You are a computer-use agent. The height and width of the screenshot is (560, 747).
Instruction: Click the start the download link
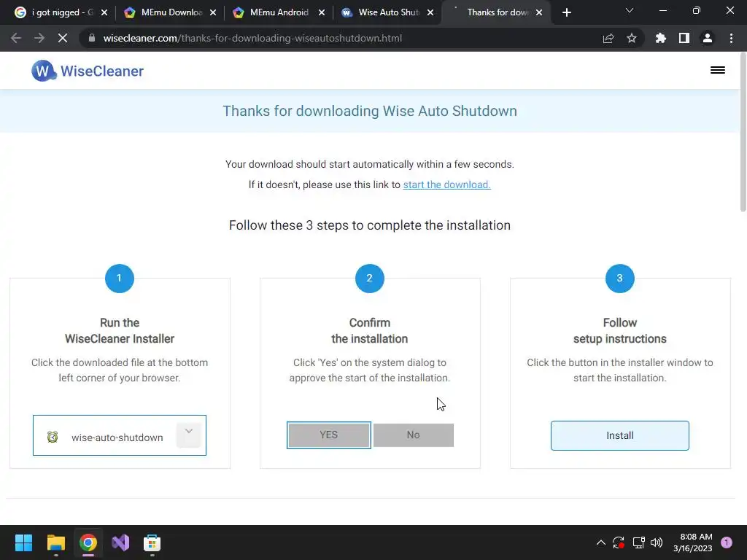446,184
